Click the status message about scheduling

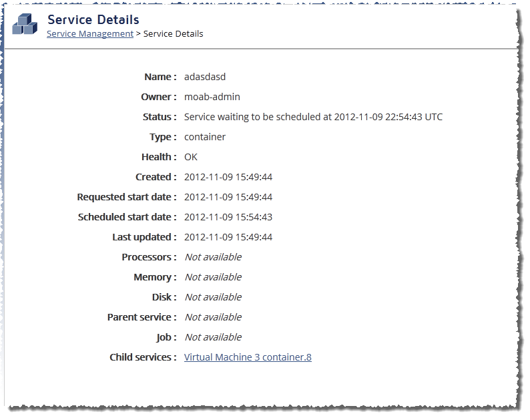point(313,117)
